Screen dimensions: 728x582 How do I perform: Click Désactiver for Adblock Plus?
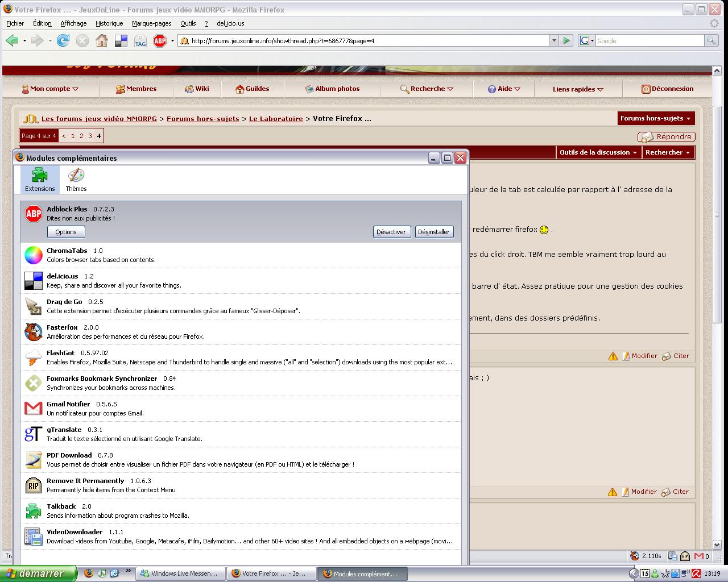(x=391, y=232)
